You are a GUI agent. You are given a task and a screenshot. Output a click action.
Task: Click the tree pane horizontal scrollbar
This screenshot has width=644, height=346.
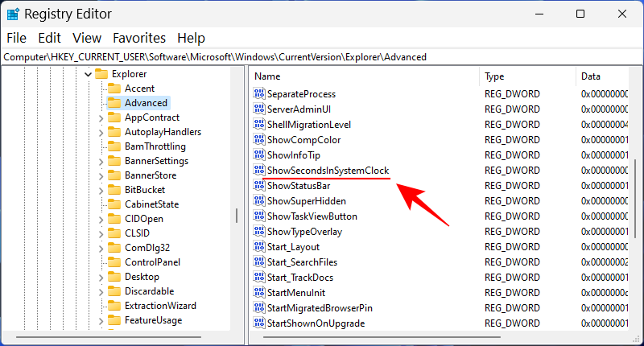(109, 337)
